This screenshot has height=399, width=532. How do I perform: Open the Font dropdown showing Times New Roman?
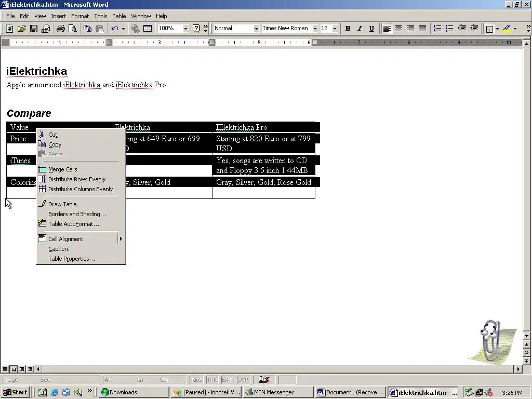pyautogui.click(x=315, y=29)
